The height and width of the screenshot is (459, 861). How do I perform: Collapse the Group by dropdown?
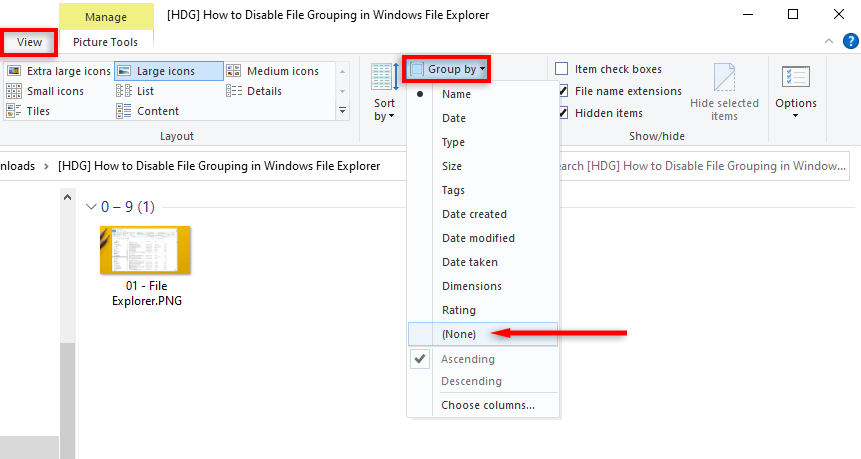point(447,69)
